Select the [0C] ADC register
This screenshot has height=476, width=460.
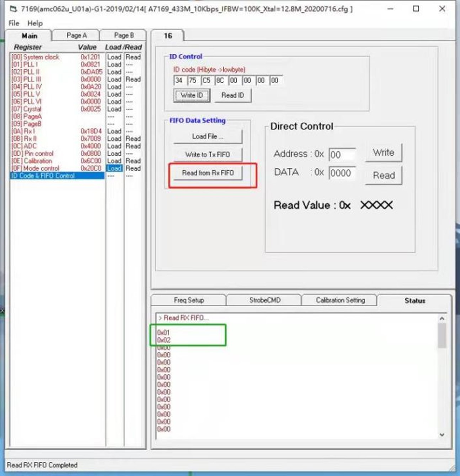tap(24, 146)
